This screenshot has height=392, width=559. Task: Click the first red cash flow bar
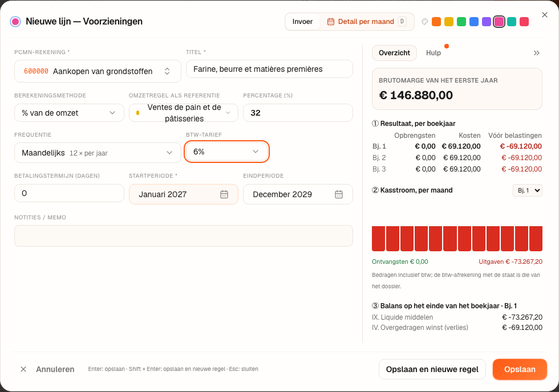coord(378,239)
